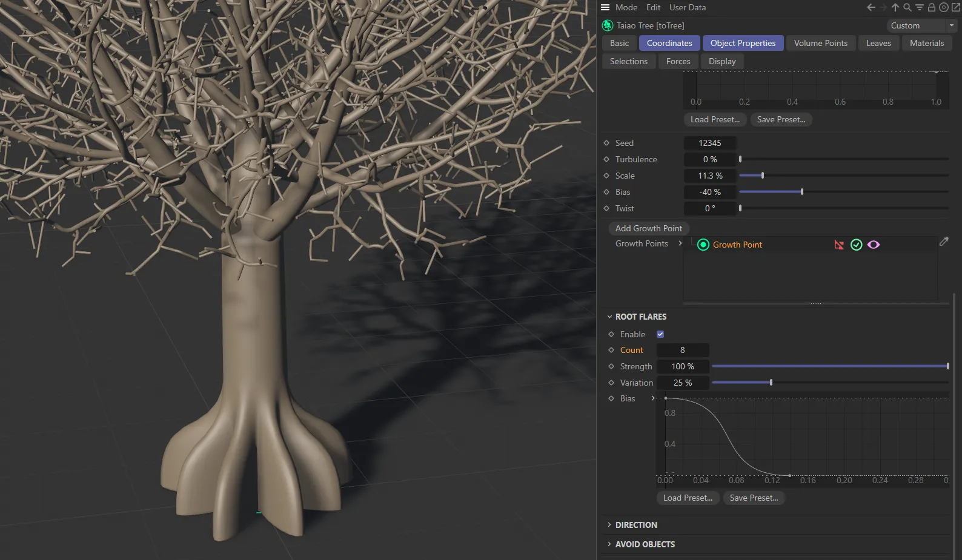Click the Count value field
962x560 pixels.
click(x=683, y=350)
